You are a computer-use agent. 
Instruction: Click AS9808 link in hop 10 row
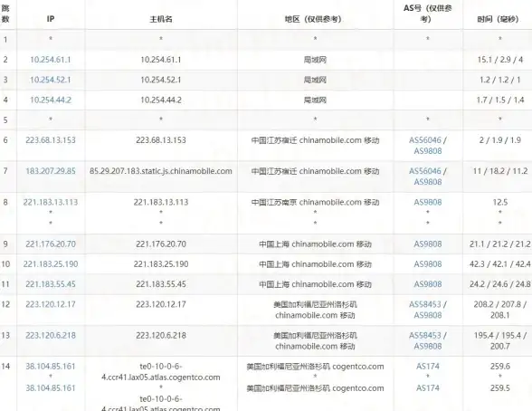[427, 264]
